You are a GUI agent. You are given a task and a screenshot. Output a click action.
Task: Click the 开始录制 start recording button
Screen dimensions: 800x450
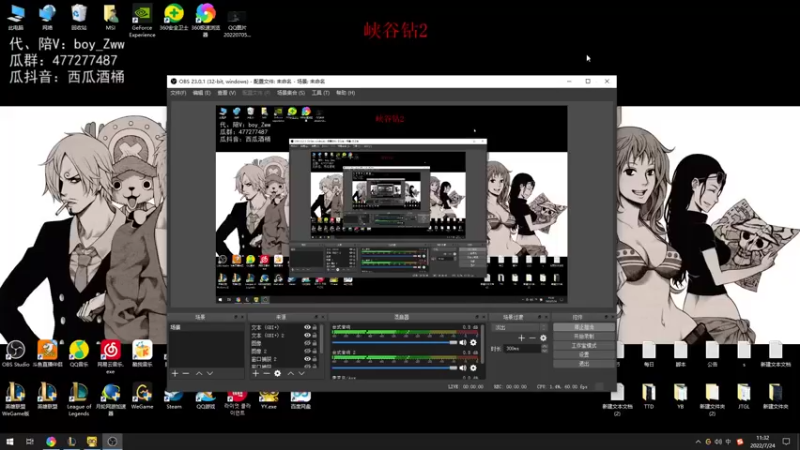pyautogui.click(x=584, y=336)
